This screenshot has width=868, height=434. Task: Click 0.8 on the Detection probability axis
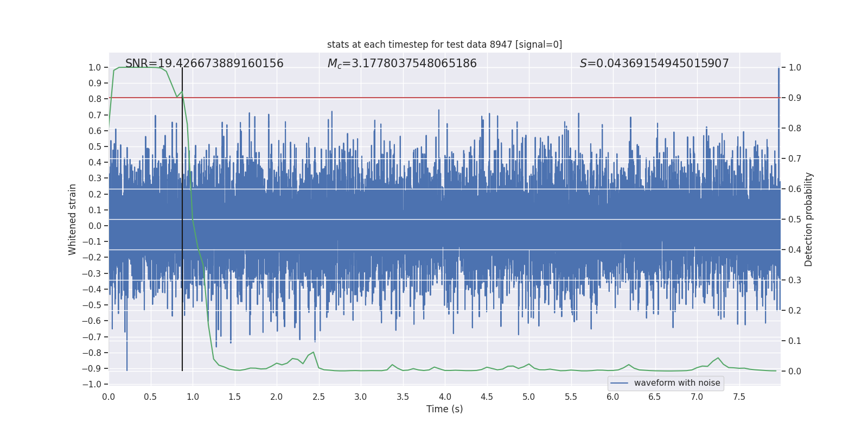coord(795,128)
